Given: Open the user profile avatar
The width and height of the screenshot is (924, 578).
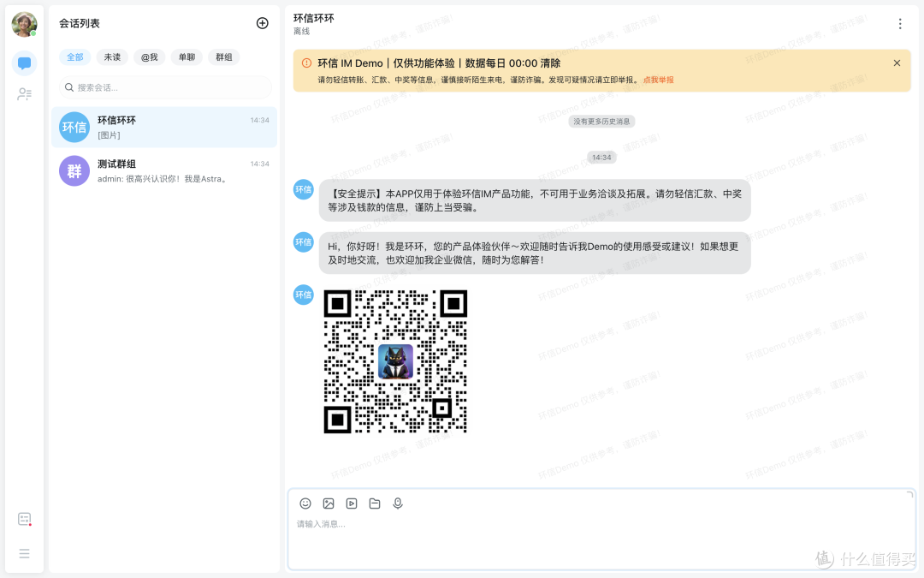Looking at the screenshot, I should [24, 24].
